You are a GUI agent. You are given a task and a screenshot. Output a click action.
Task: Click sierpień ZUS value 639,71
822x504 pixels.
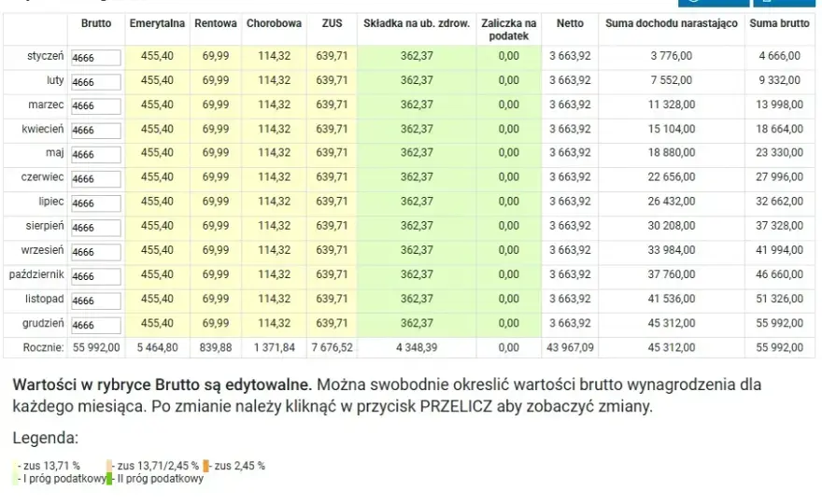(332, 226)
